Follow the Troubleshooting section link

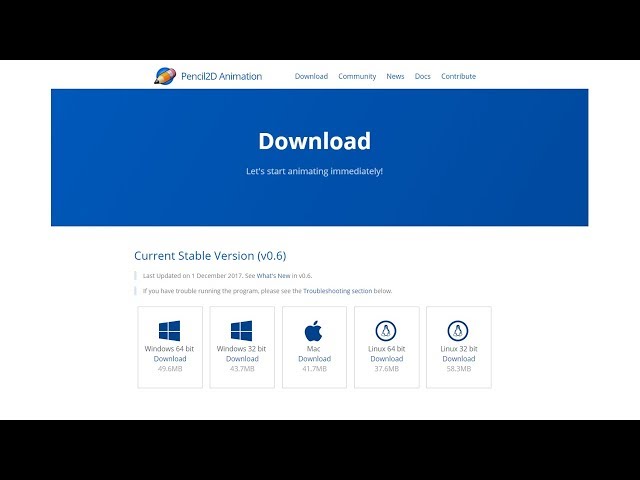click(x=338, y=291)
